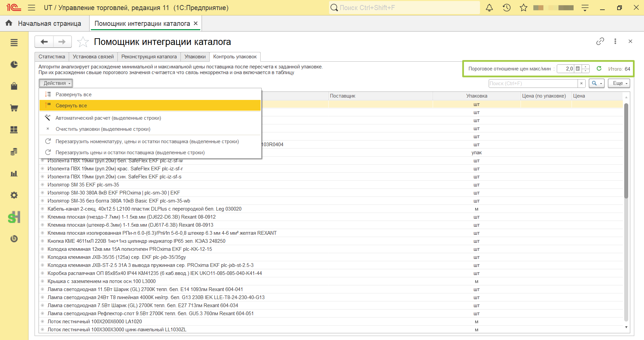Image resolution: width=644 pixels, height=340 pixels.
Task: Open the notifications bell icon
Action: [x=489, y=8]
